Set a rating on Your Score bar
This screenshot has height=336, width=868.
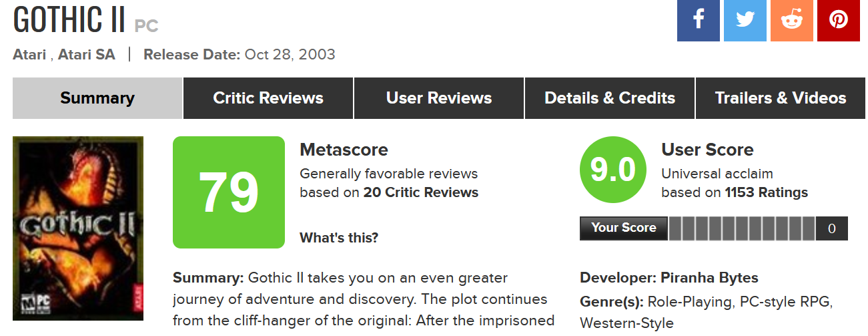click(x=741, y=228)
